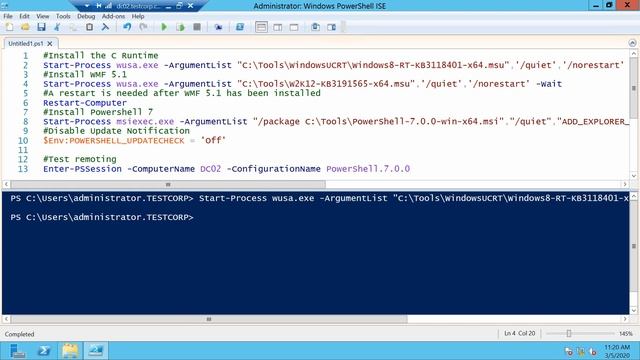The height and width of the screenshot is (360, 640).
Task: Run Selection toolbar icon
Action: tap(180, 27)
